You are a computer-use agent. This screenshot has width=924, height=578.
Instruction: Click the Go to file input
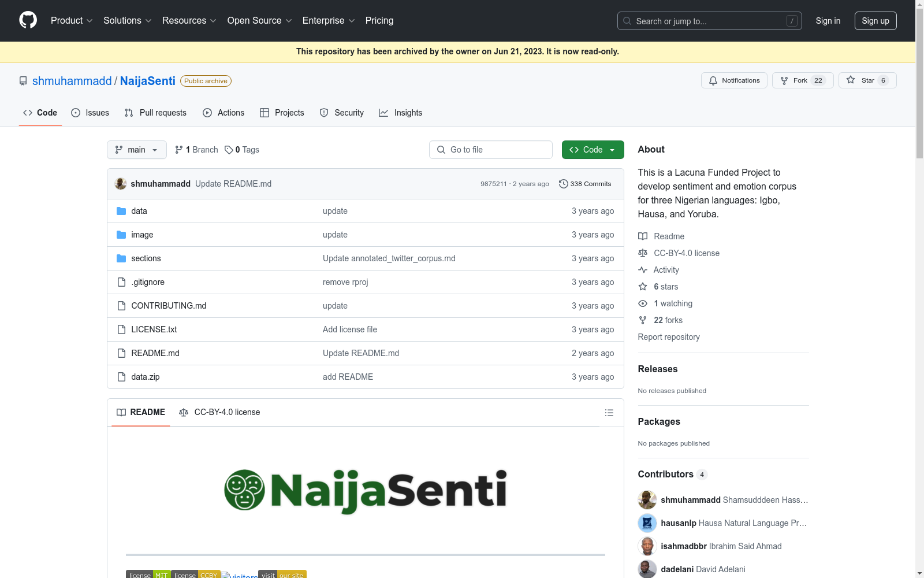(491, 150)
